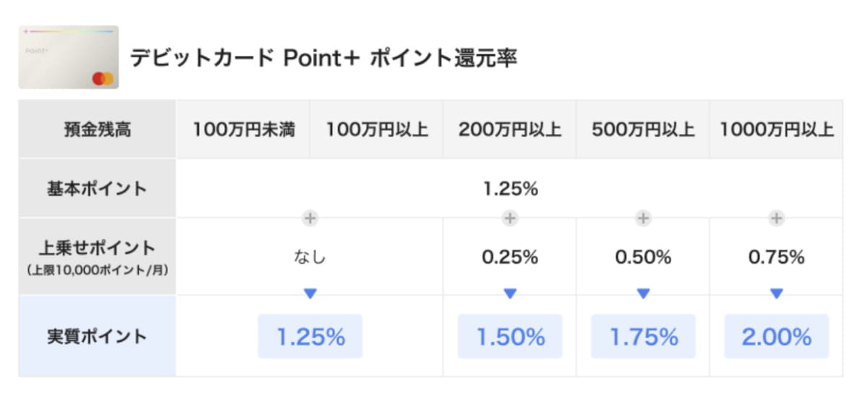This screenshot has height=399, width=868.
Task: Click the Point+ debit card image
Action: coord(68,57)
